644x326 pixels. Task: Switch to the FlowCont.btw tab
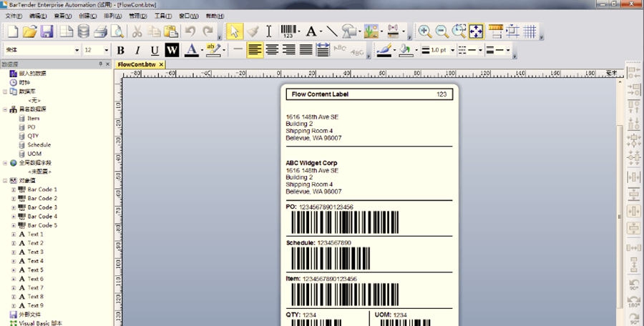tap(137, 64)
